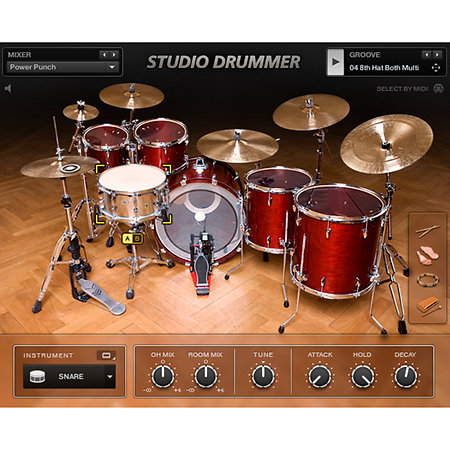This screenshot has height=450, width=450.
Task: Click the instrument panel link icon
Action: (x=106, y=355)
